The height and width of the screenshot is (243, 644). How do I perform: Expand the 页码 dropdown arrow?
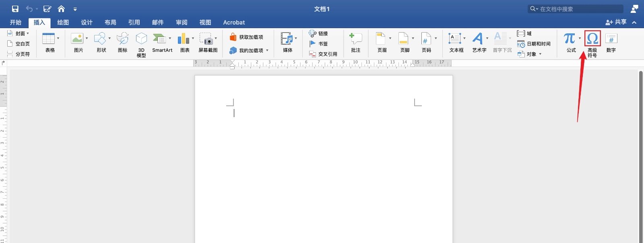tap(436, 39)
